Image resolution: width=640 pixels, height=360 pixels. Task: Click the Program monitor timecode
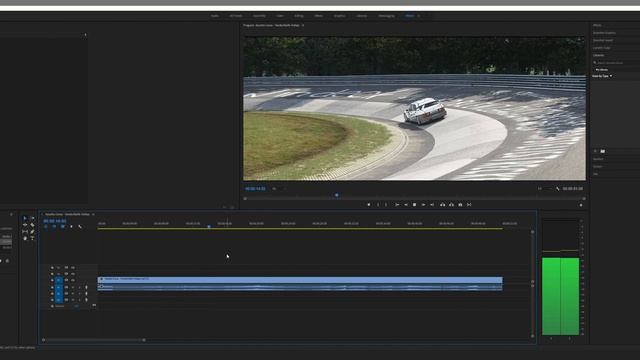point(255,189)
